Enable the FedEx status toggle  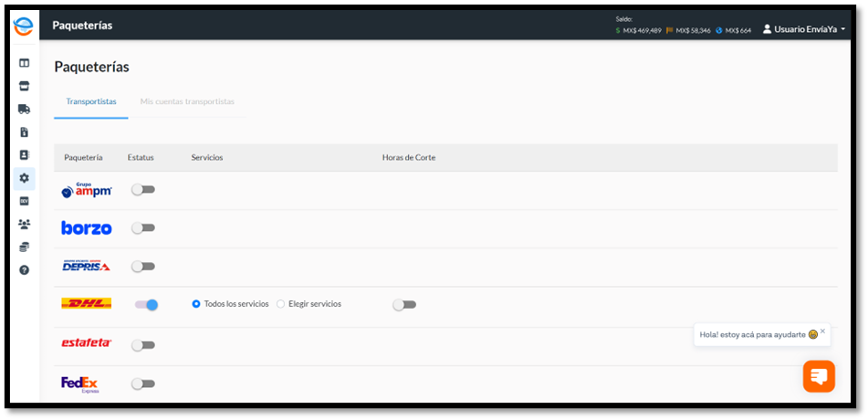(143, 383)
